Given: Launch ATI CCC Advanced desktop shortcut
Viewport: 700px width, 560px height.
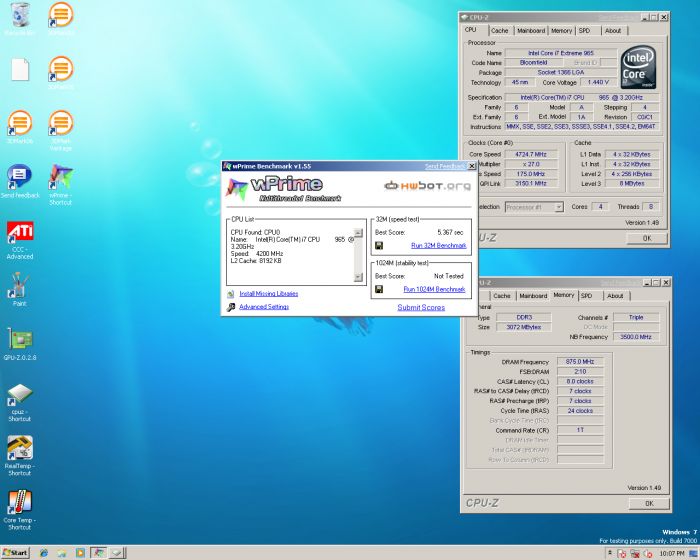Looking at the screenshot, I should (x=20, y=240).
